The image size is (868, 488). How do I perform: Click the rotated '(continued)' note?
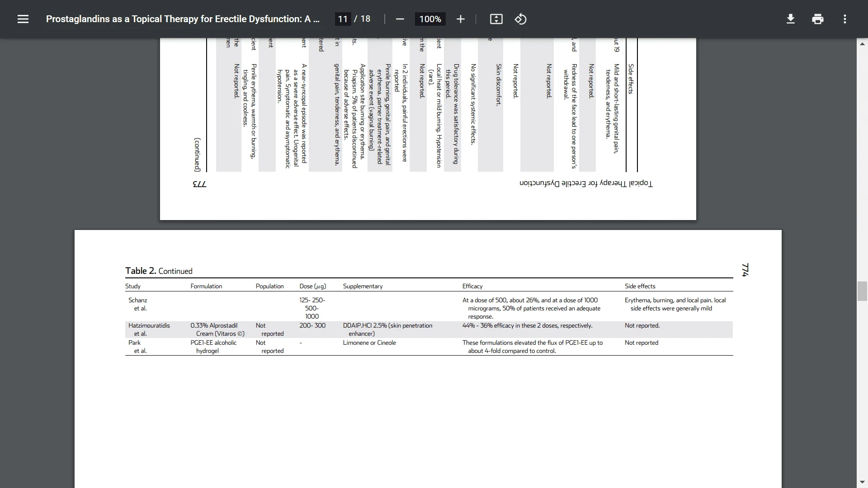point(197,155)
